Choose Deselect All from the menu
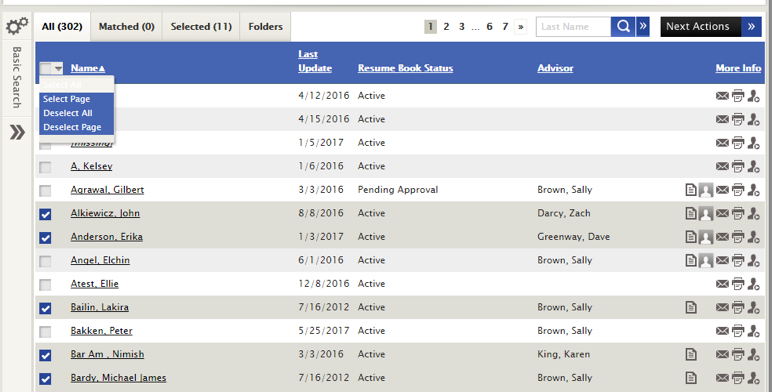The height and width of the screenshot is (392, 772). click(x=76, y=113)
